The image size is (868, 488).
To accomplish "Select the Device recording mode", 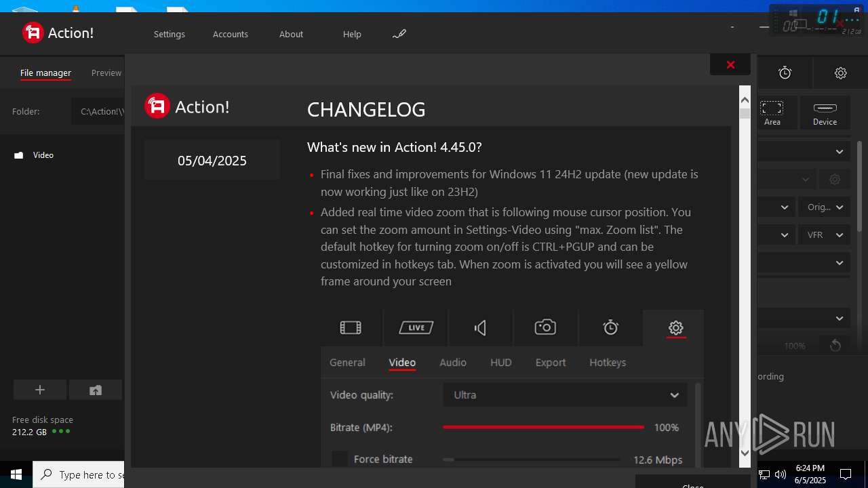I will point(825,113).
